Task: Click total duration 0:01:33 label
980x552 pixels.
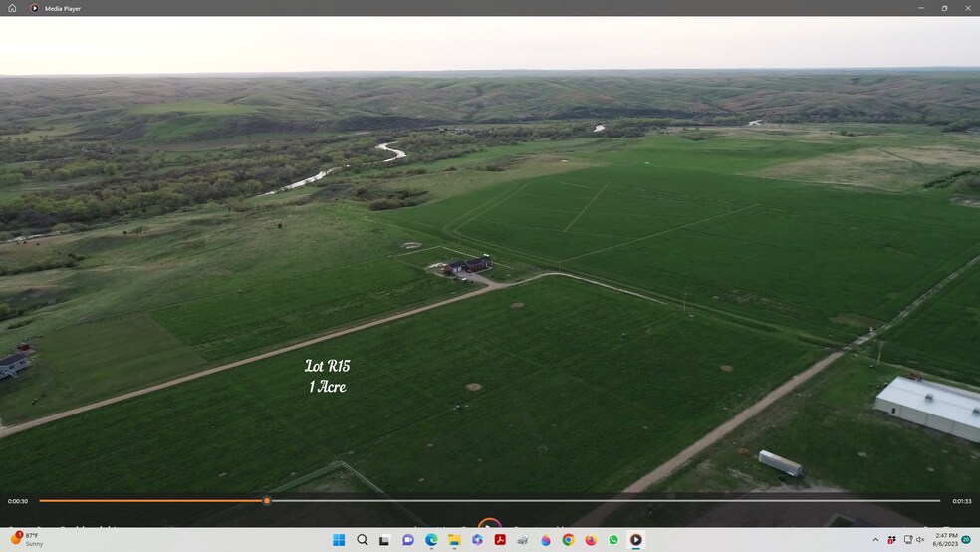Action: pyautogui.click(x=962, y=501)
